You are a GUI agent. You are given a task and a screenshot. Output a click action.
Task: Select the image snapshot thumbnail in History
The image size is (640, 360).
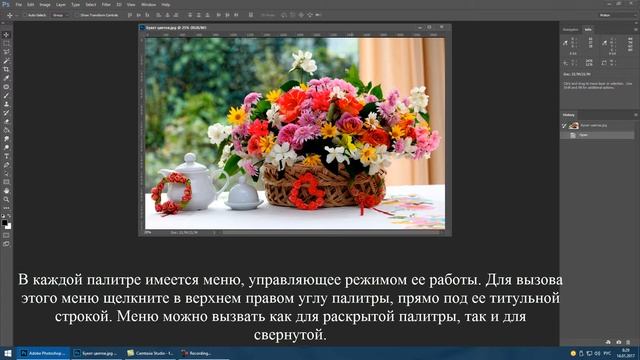[574, 126]
